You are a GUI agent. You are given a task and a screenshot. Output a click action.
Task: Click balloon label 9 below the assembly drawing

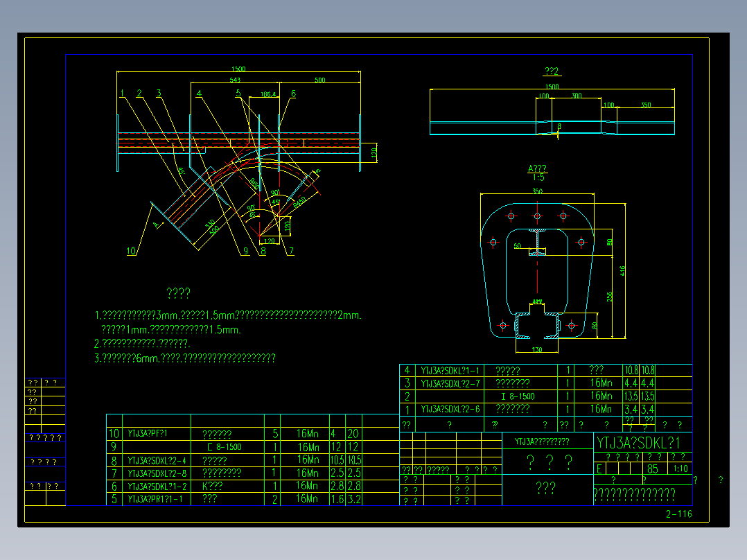point(246,251)
